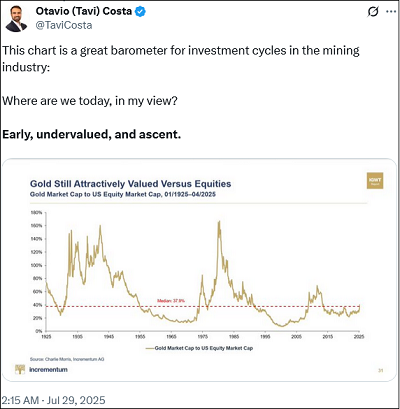Click the Source: Charlie Morris attribution
400x409 pixels.
coord(67,359)
